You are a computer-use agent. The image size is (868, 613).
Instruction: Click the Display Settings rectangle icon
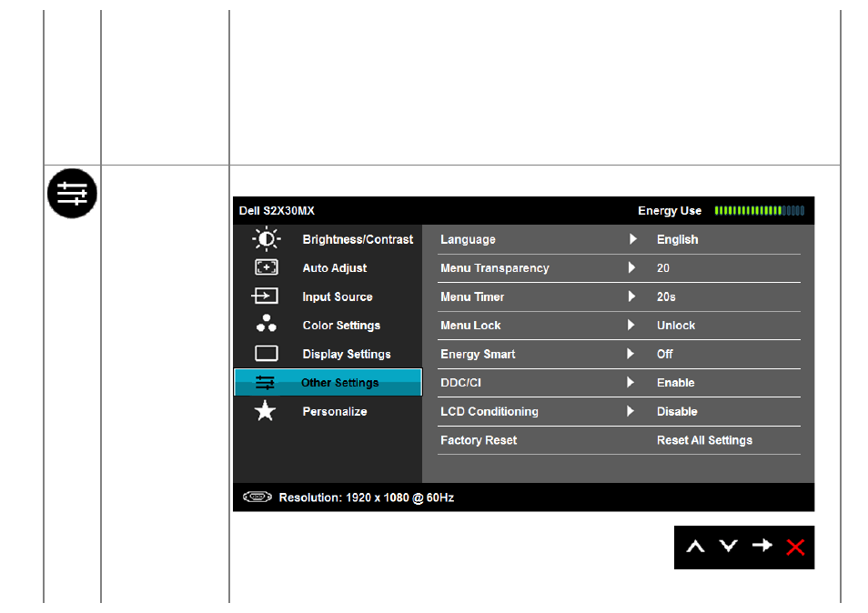coord(267,353)
